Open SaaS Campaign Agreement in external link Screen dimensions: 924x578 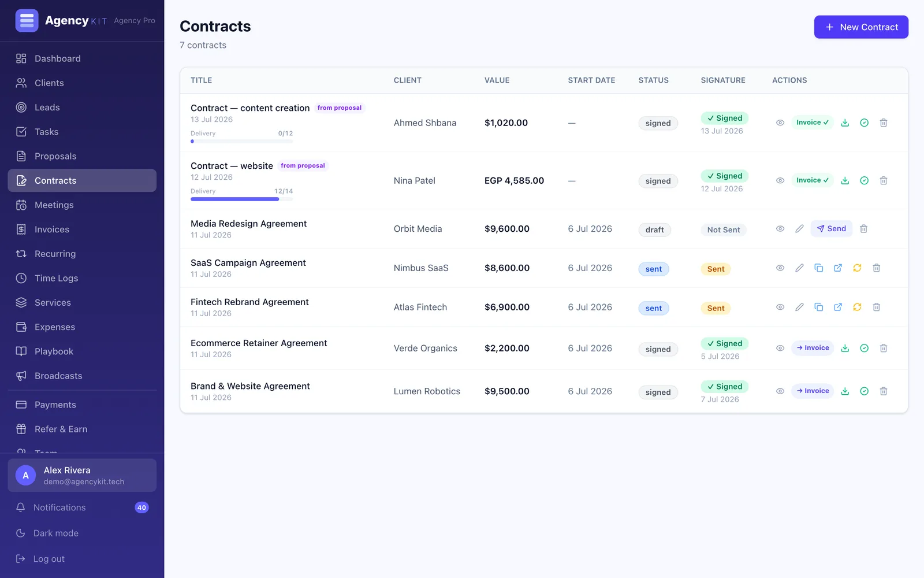pos(837,268)
